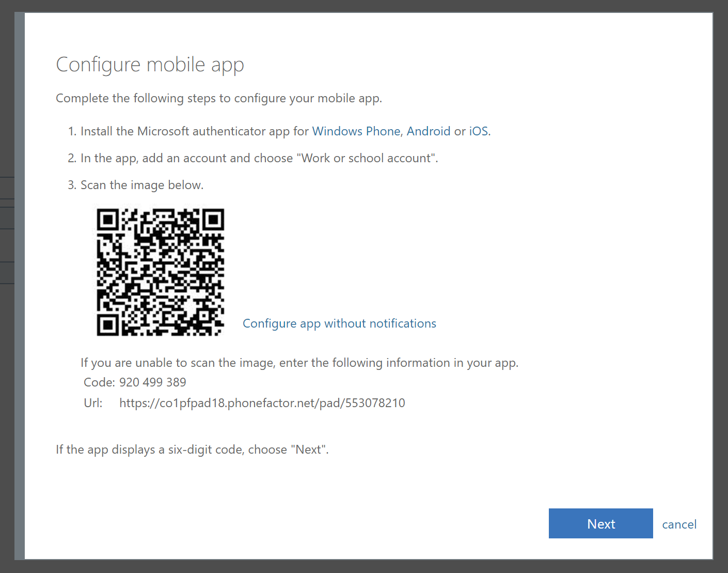The width and height of the screenshot is (728, 573).
Task: Click the Next button
Action: 600,523
